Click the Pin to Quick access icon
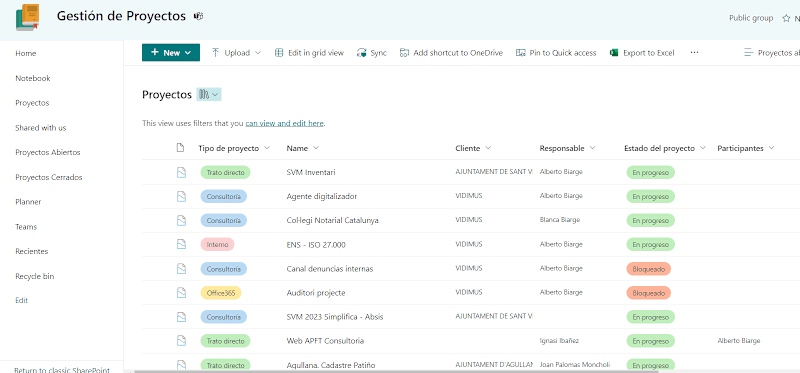The image size is (800, 373). coord(520,53)
